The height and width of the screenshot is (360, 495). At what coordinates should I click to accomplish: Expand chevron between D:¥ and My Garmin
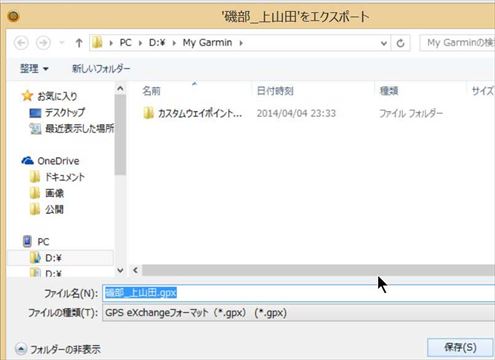tap(174, 43)
